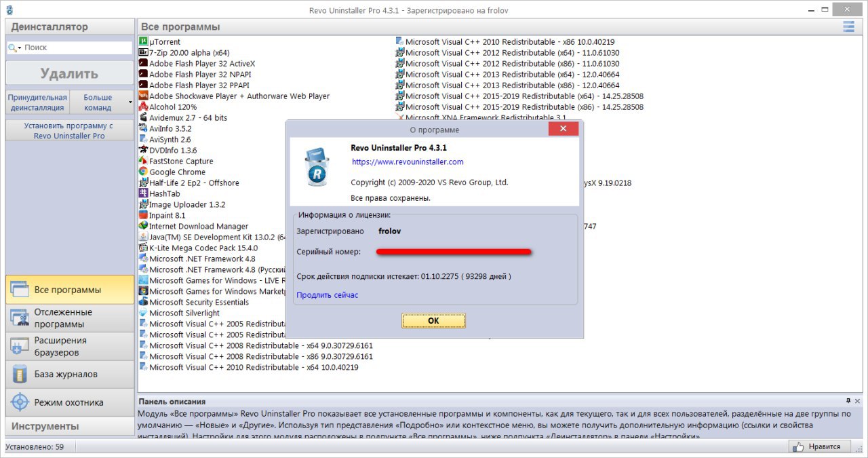Click the Alcohol 120% icon
This screenshot has height=458, width=868.
143,107
